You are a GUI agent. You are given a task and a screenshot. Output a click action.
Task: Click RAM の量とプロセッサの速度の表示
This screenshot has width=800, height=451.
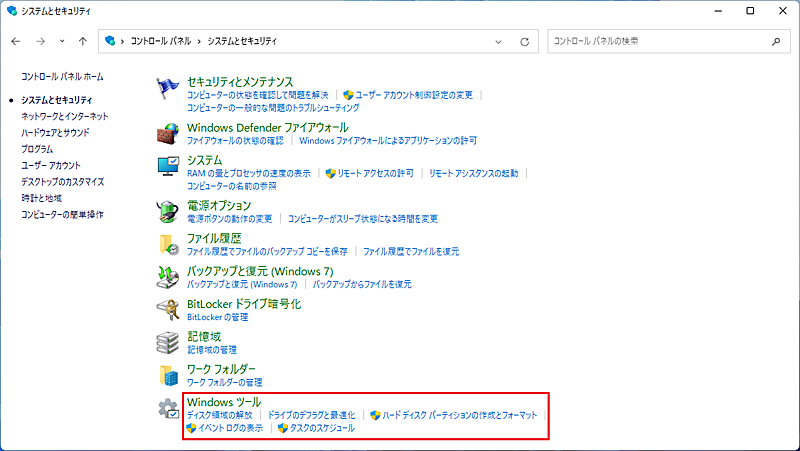pos(248,173)
